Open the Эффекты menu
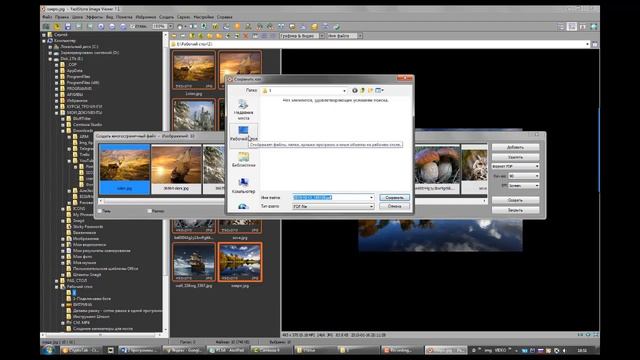This screenshot has height=360, width=640. (x=94, y=17)
